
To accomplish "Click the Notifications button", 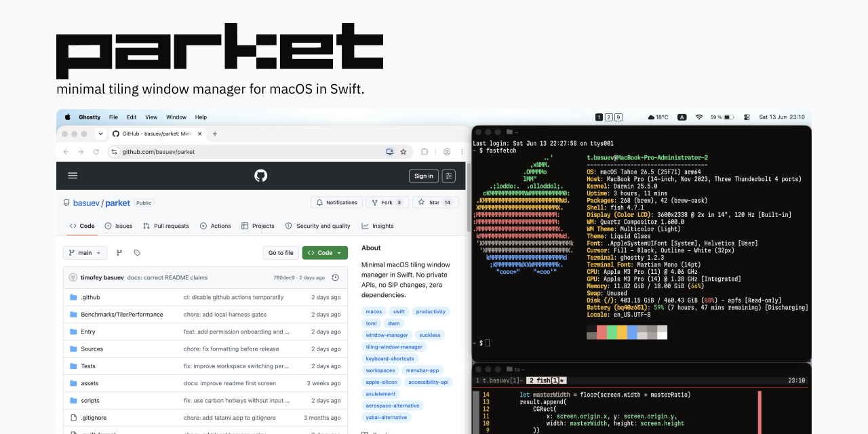I will [x=336, y=202].
